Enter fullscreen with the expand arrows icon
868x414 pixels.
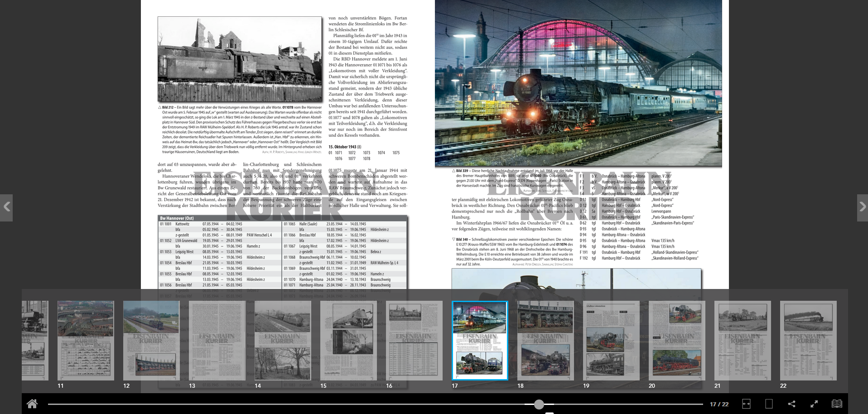click(814, 404)
